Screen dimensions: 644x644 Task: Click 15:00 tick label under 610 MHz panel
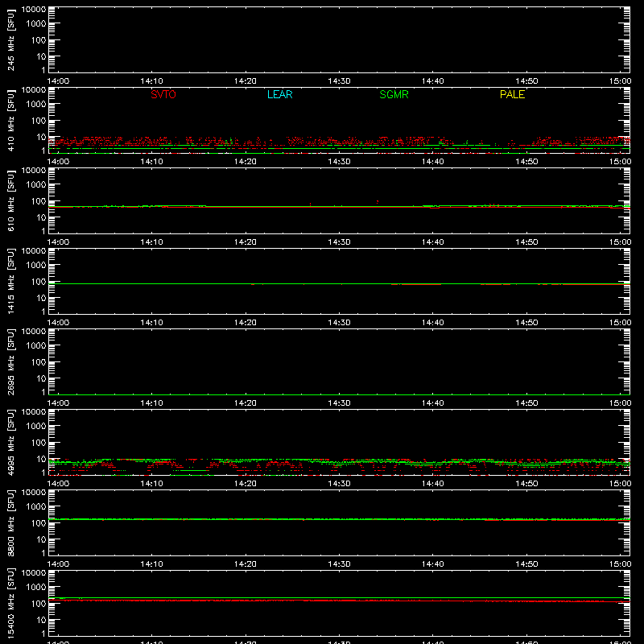coord(620,242)
